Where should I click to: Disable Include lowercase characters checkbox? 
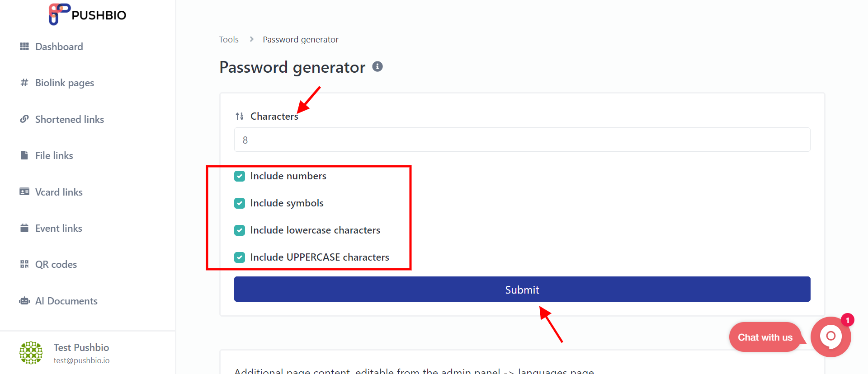pyautogui.click(x=240, y=230)
